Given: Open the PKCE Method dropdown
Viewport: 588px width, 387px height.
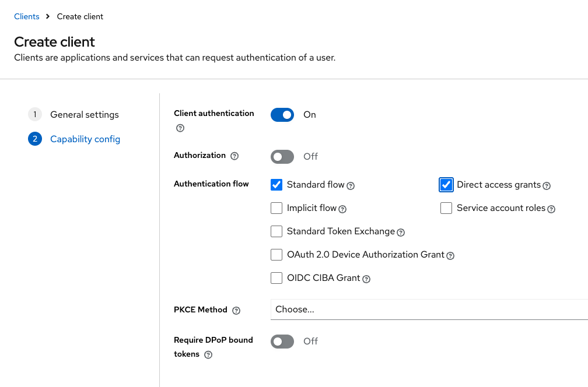Looking at the screenshot, I should tap(429, 309).
